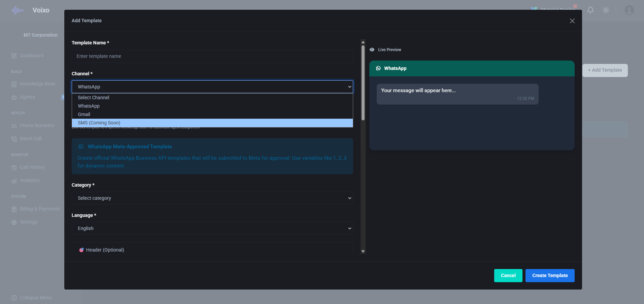The width and height of the screenshot is (644, 304).
Task: Open the Category dropdown
Action: [212, 198]
